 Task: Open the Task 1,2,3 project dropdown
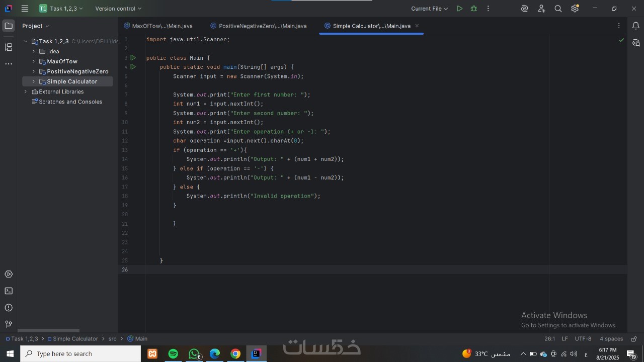(x=61, y=9)
